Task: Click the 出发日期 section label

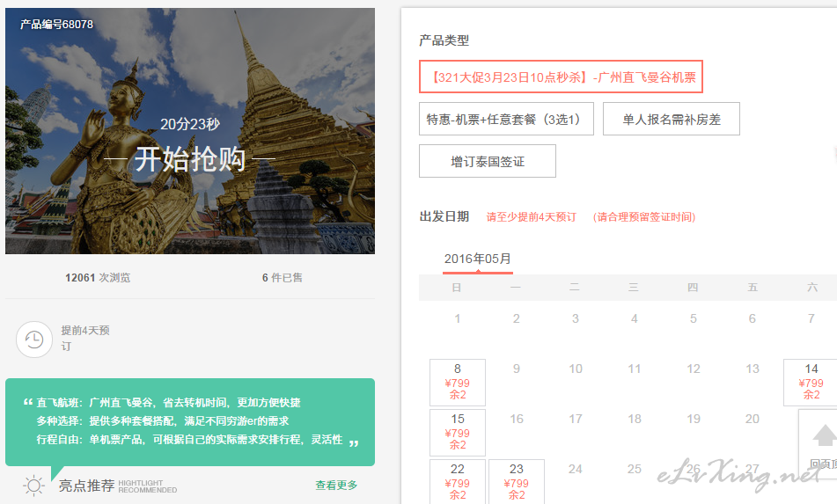Action: (444, 216)
